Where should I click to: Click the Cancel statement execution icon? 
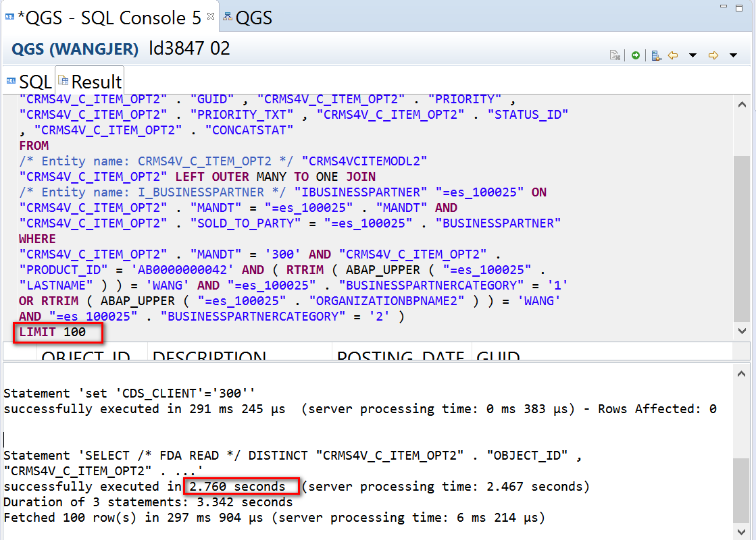coord(615,55)
